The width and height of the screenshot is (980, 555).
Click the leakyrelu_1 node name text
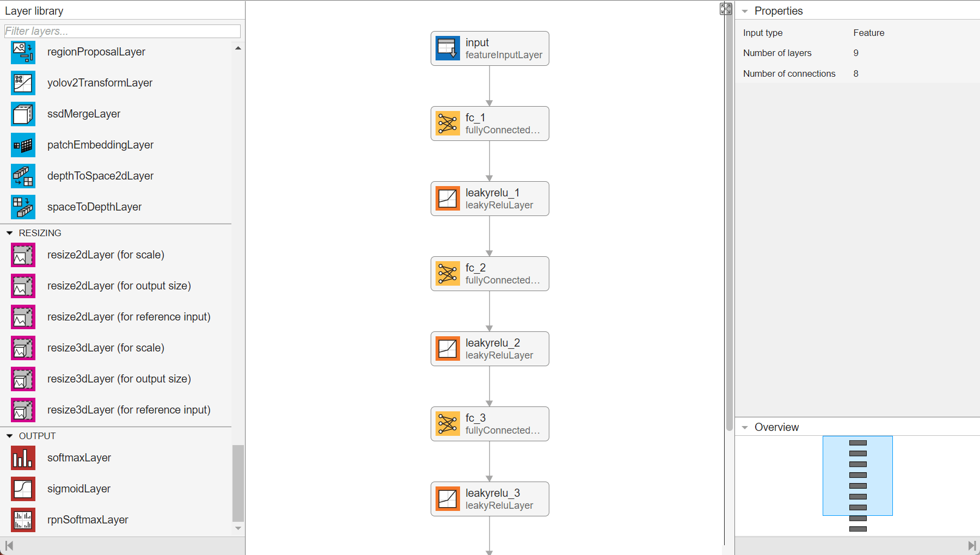(493, 193)
